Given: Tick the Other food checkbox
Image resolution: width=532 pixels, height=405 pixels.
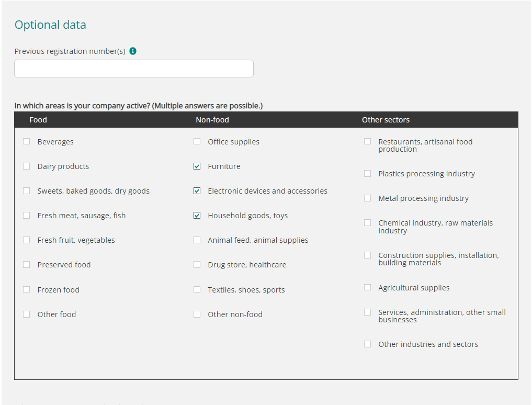Looking at the screenshot, I should pos(27,314).
